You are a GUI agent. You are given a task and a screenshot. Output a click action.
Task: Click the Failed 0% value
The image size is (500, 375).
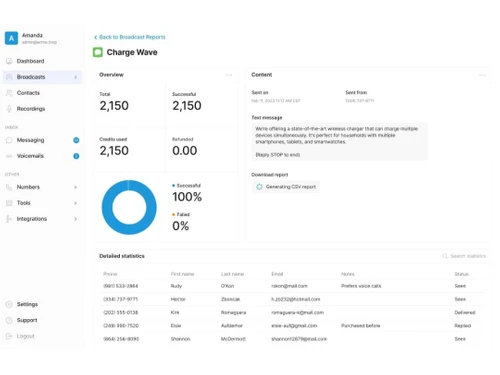181,226
